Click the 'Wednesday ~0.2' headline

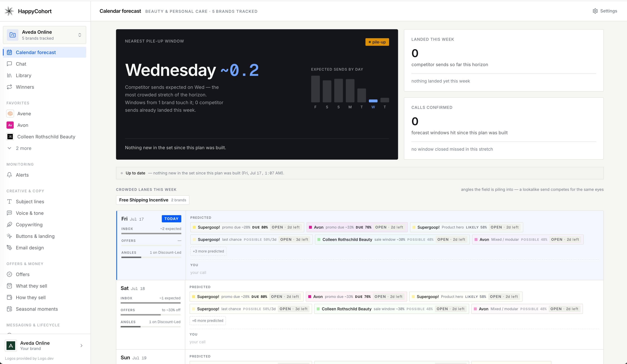coord(192,70)
